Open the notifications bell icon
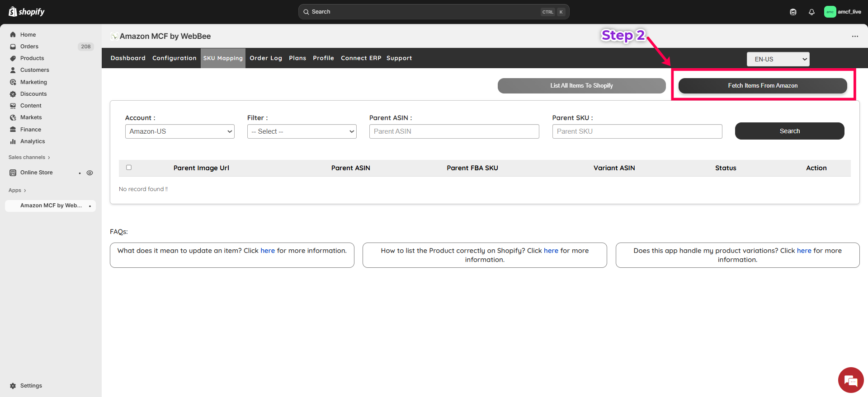 (x=811, y=12)
